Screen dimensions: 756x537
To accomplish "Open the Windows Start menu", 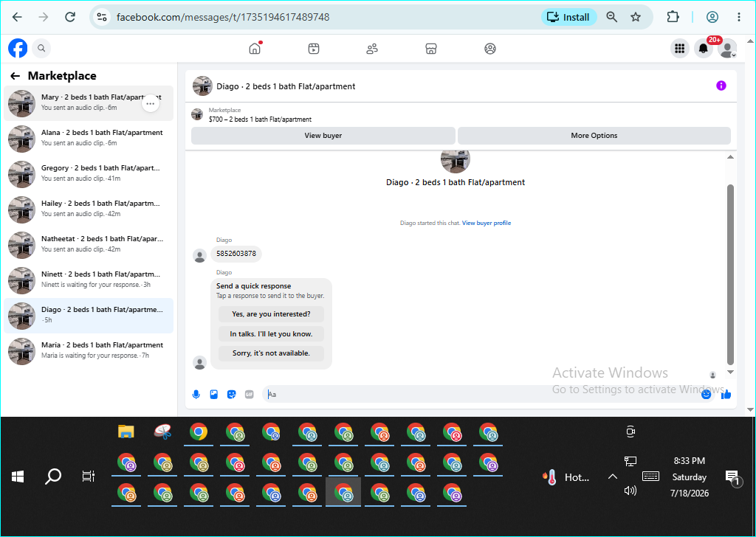I will pos(18,477).
